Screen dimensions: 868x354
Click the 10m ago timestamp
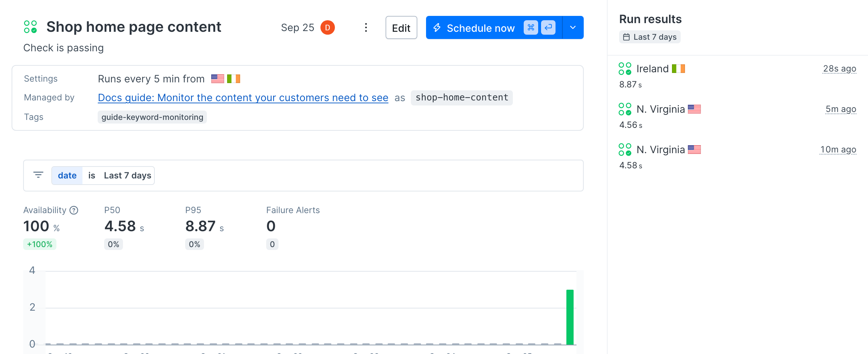coord(838,150)
